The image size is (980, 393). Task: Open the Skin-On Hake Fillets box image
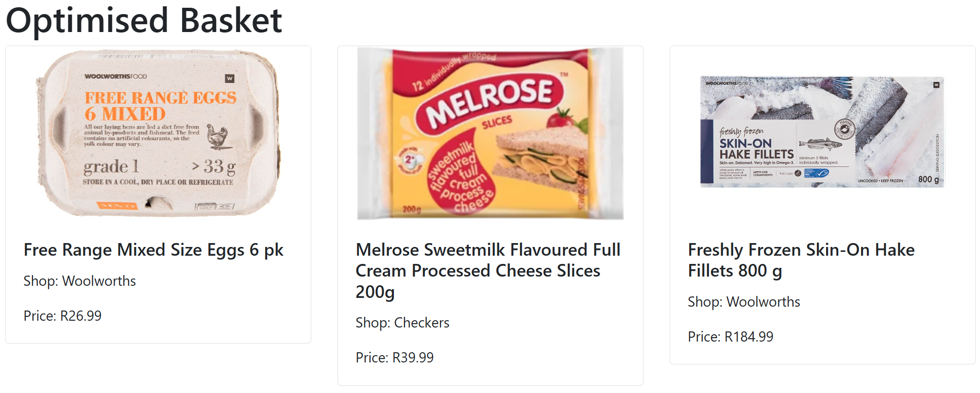point(822,132)
